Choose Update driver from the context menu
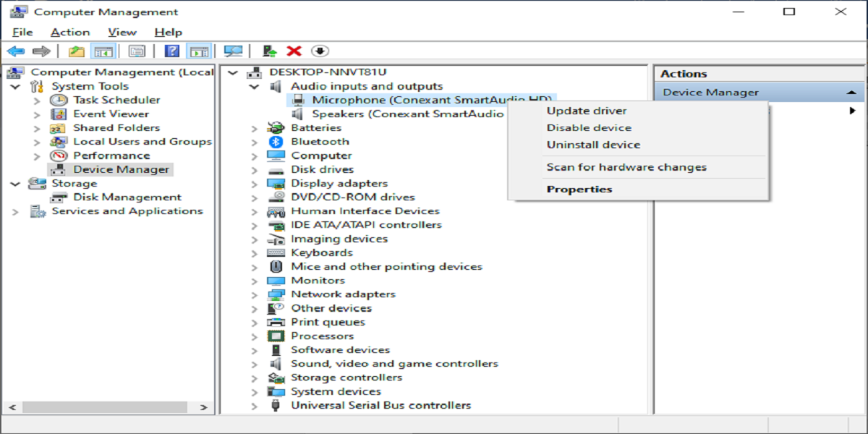This screenshot has width=868, height=434. (586, 111)
